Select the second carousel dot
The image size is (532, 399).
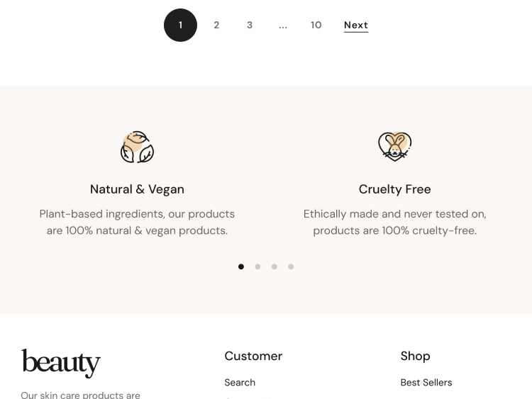coord(257,266)
